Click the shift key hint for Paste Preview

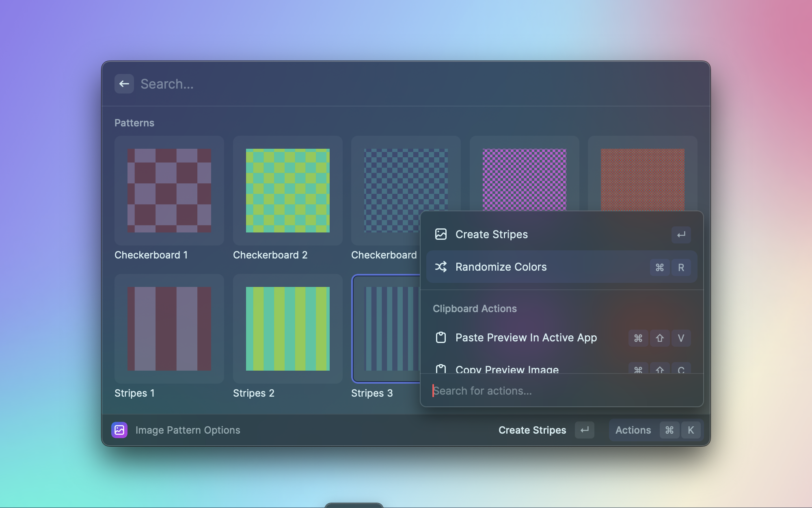pos(660,338)
